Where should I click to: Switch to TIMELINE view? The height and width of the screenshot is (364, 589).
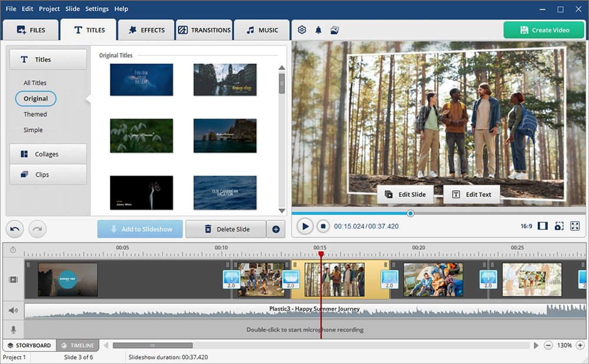78,345
